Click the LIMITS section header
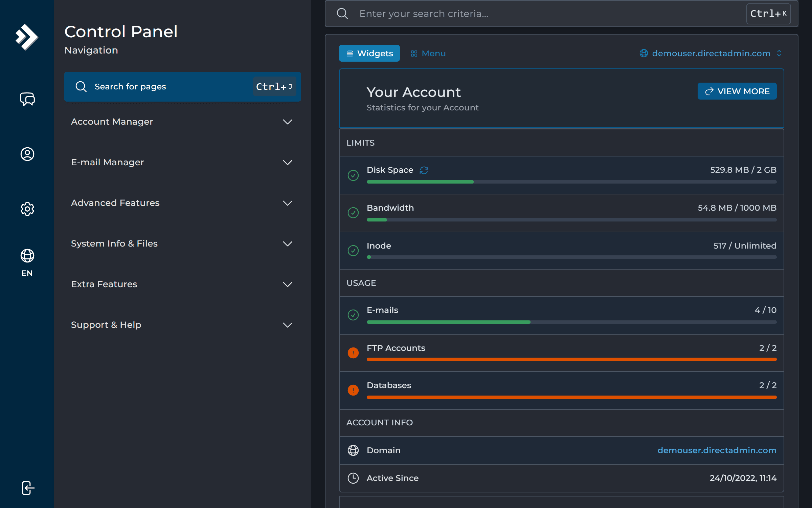 point(360,143)
